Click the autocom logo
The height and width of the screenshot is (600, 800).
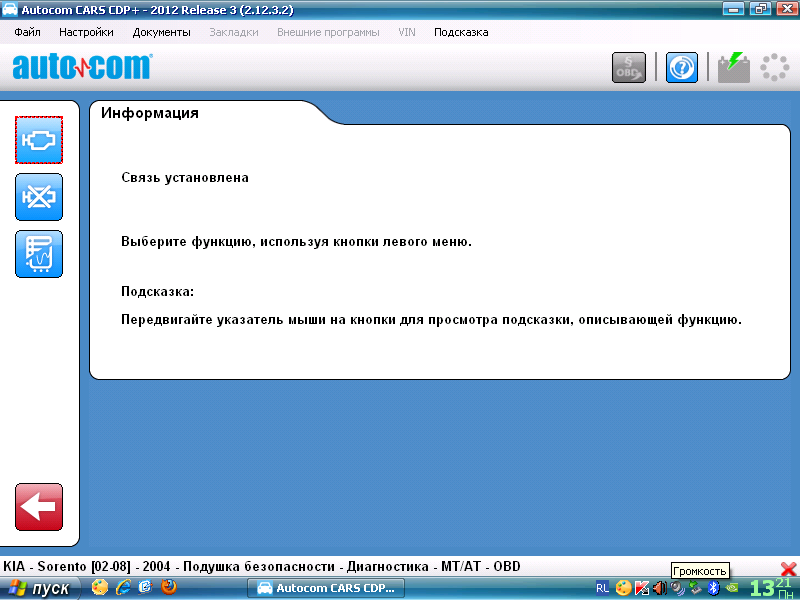click(x=82, y=67)
